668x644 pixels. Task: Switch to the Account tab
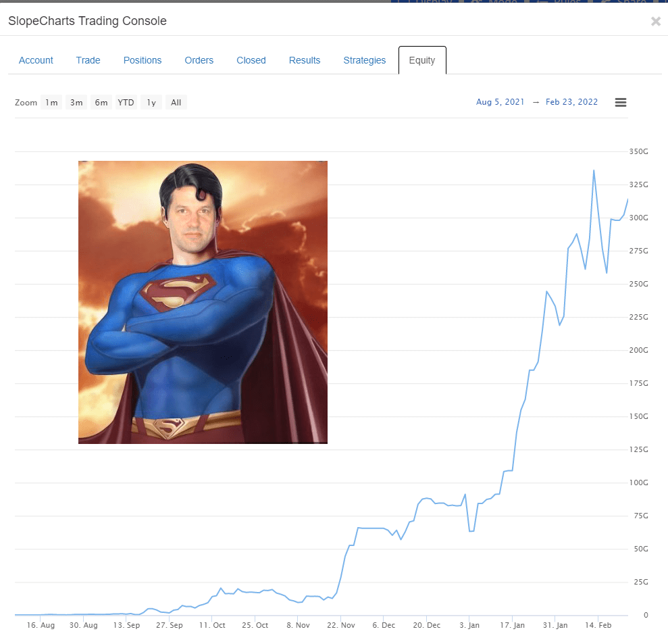(36, 60)
